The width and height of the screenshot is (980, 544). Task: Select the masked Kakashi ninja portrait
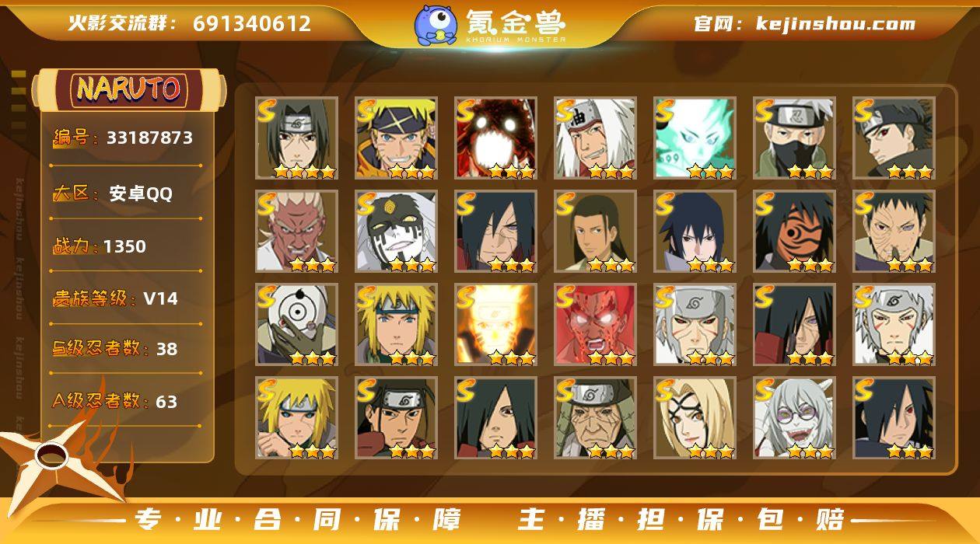tap(794, 138)
